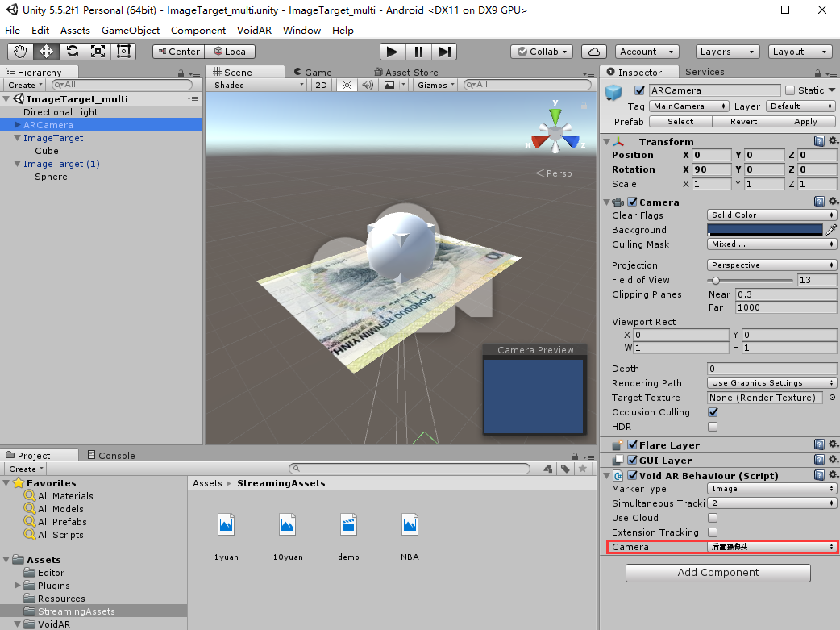
Task: Toggle Occlusion Culling checkbox
Action: tap(713, 412)
